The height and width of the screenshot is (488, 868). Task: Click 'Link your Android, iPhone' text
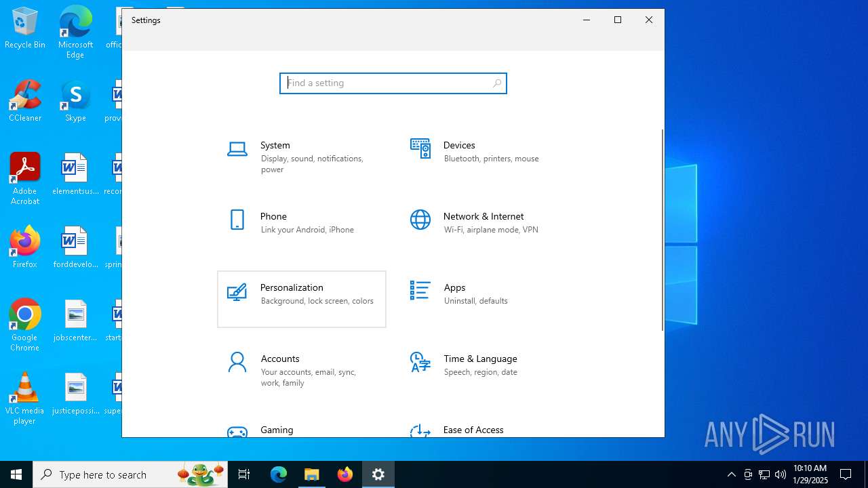point(307,230)
